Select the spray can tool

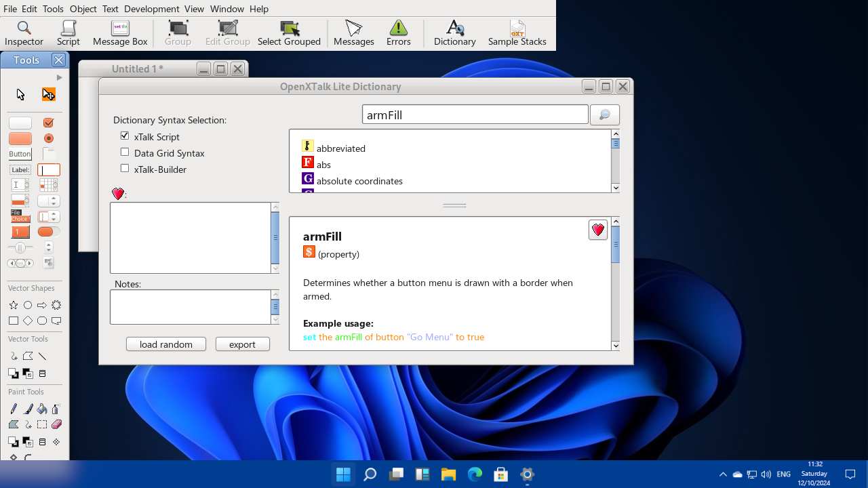[56, 409]
